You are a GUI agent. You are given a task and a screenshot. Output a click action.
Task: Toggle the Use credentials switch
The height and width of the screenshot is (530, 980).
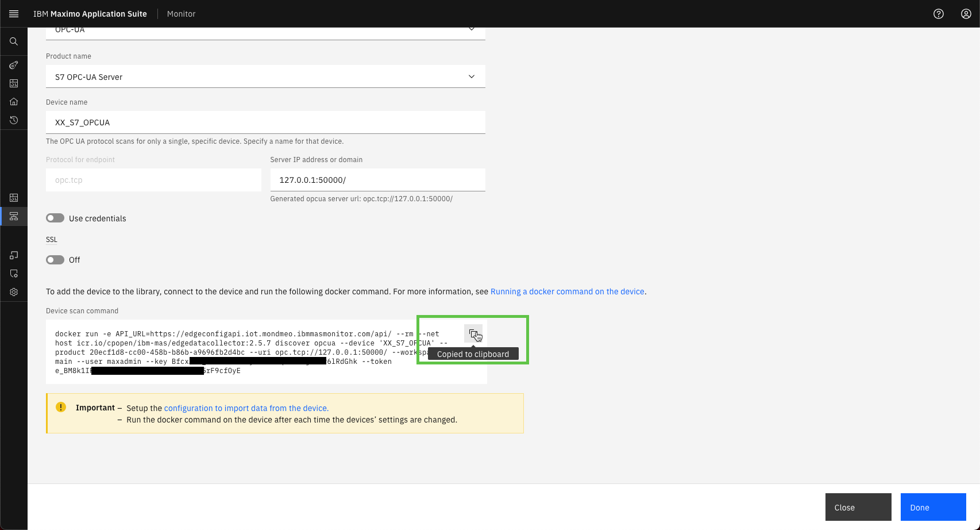(x=55, y=218)
